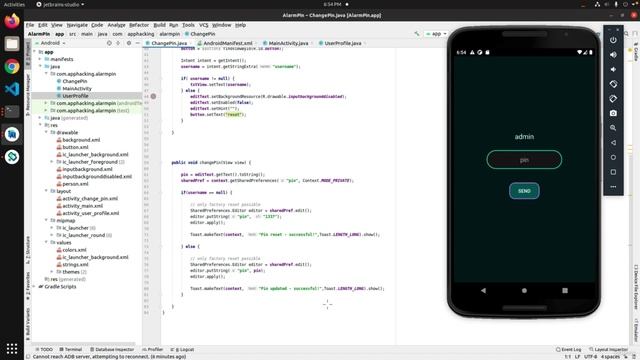
Task: Open Database Inspector tool window
Action: [x=112, y=349]
